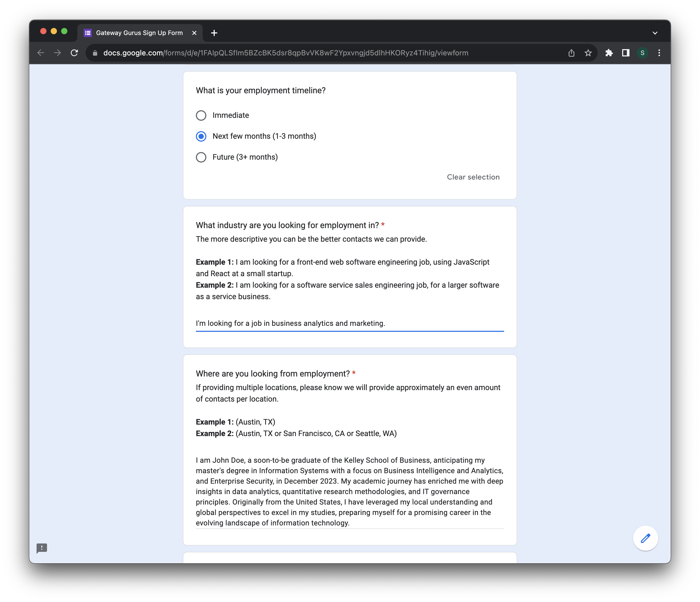Click the pencil edit form button
This screenshot has width=700, height=602.
pyautogui.click(x=645, y=538)
